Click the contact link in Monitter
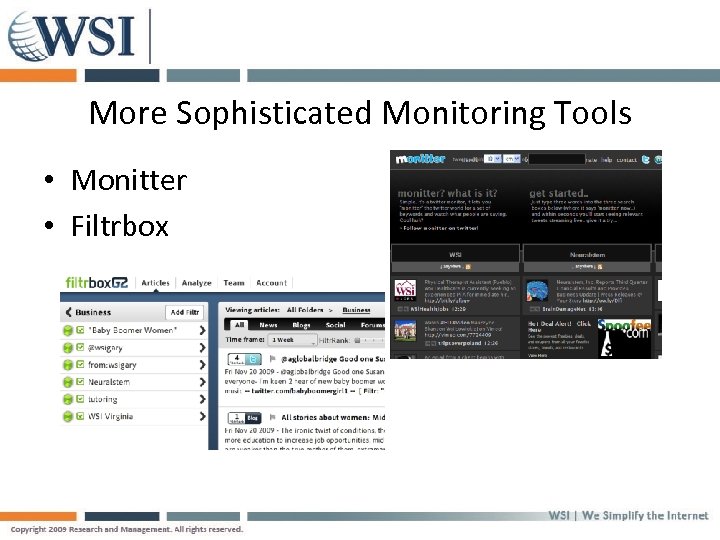 pos(626,160)
